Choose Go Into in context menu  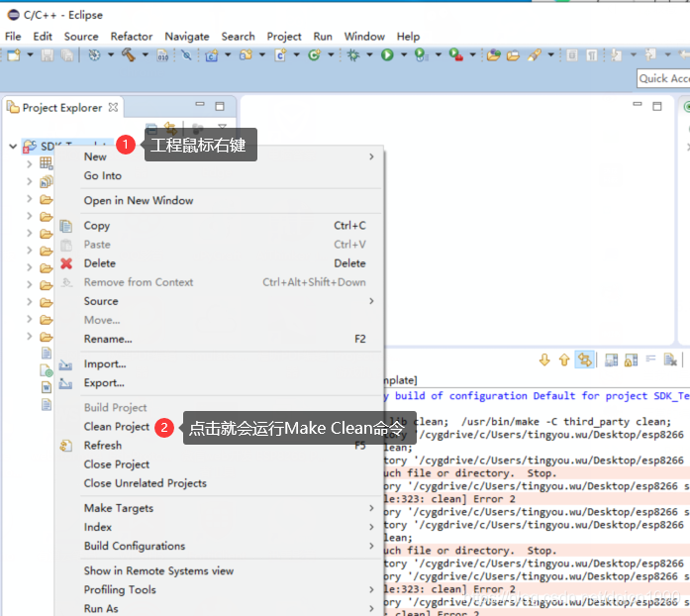tap(103, 175)
